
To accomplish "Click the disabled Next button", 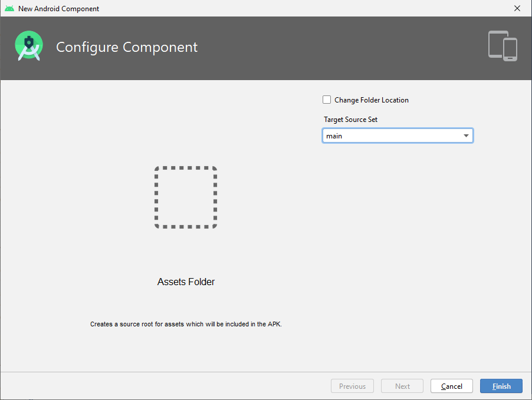I will 402,386.
